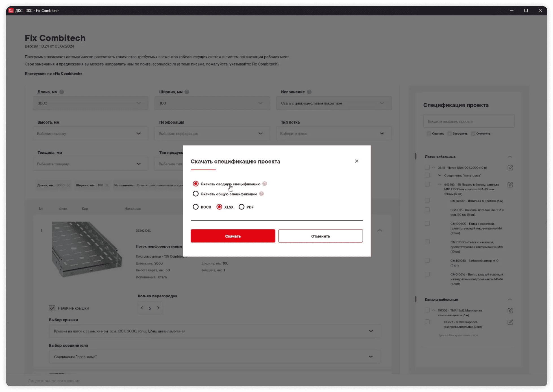This screenshot has height=392, width=553.
Task: Click help icon next to Исполнение label
Action: tap(309, 92)
